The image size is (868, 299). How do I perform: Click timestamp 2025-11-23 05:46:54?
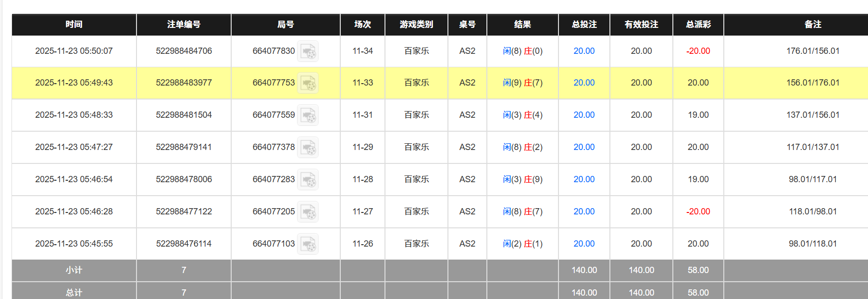click(x=74, y=179)
